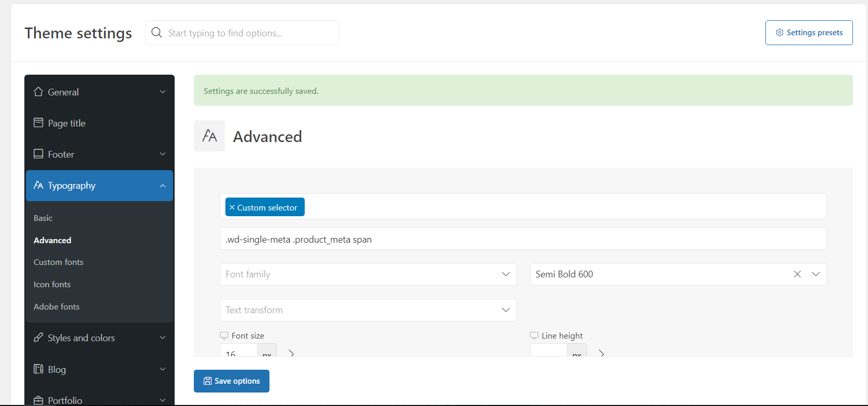Screen dimensions: 868x406
Task: Open the Custom fonts submenu
Action: coord(59,262)
